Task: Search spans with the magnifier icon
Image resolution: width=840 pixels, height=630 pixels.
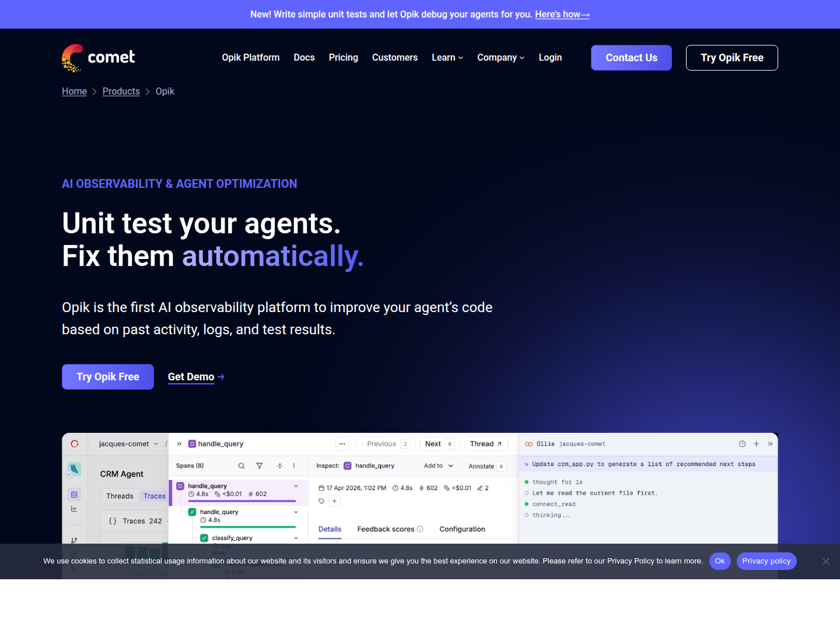Action: point(242,466)
